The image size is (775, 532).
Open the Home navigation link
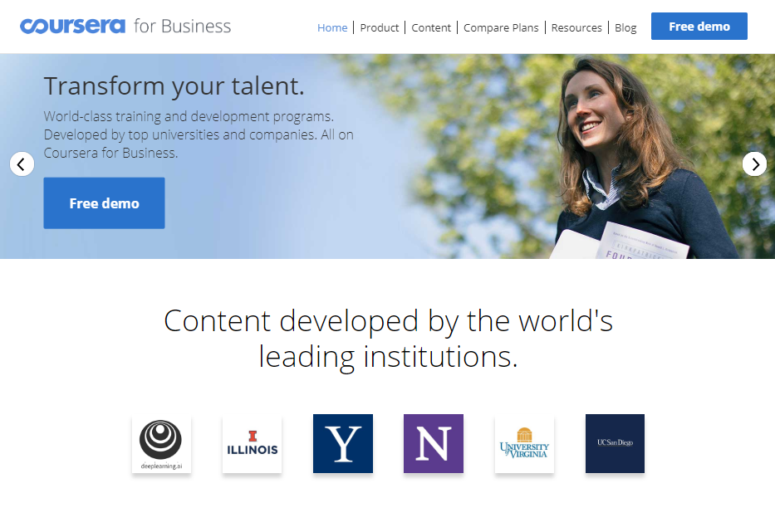coord(332,27)
